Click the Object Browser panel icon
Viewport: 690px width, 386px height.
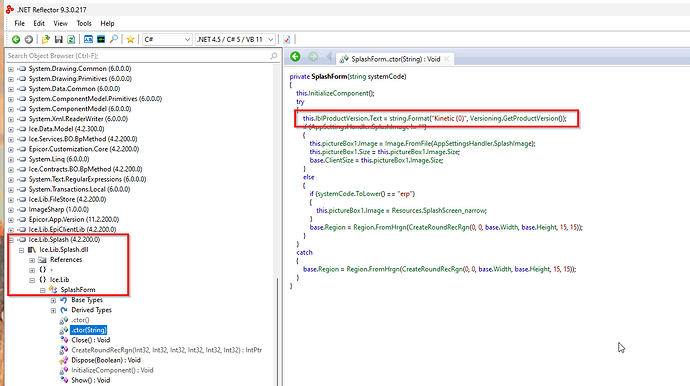[88, 40]
